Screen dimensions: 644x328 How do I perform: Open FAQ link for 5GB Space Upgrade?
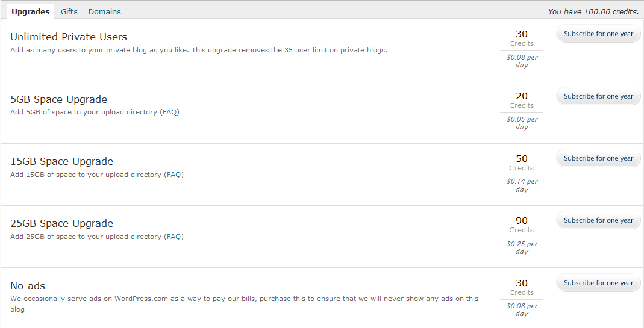[x=170, y=112]
